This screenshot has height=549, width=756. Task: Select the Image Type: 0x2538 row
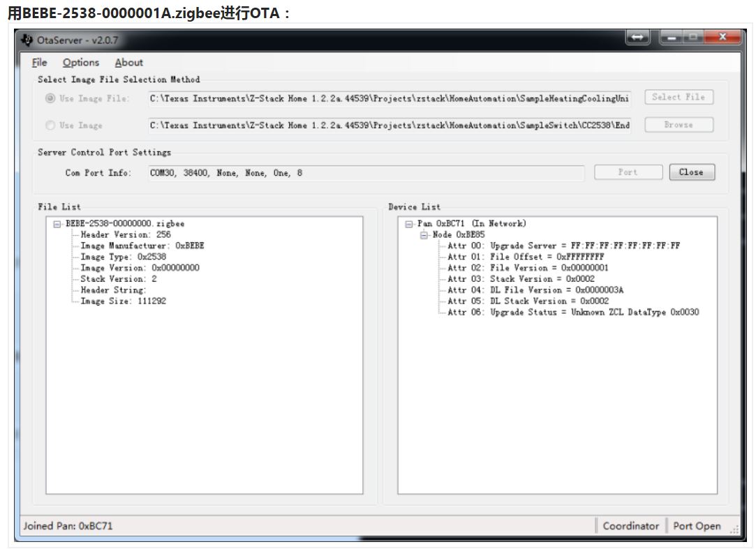(x=123, y=257)
